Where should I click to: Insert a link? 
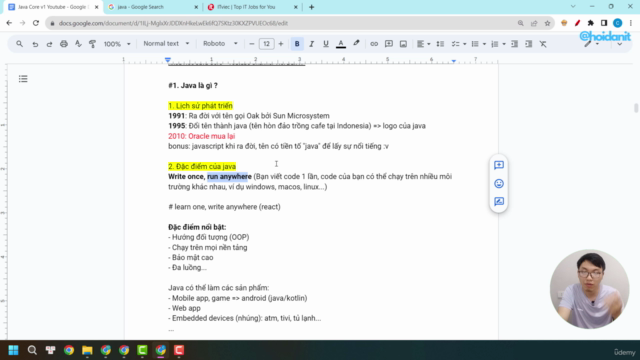[x=374, y=44]
